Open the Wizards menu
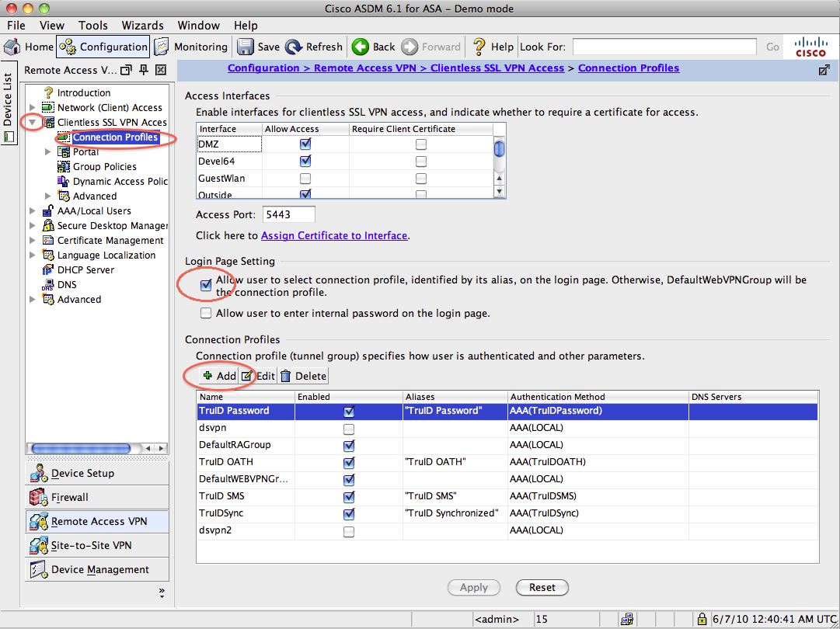 pyautogui.click(x=142, y=26)
